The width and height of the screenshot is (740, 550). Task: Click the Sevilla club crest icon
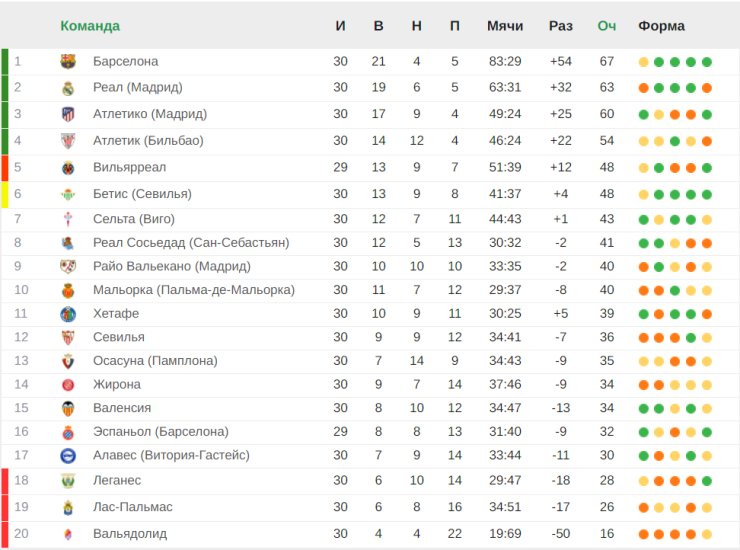[x=68, y=338]
